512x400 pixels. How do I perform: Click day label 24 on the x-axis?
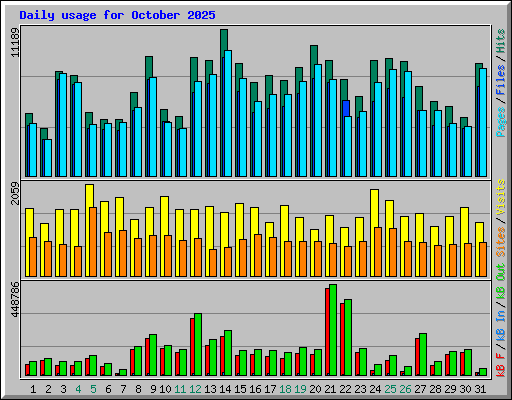click(375, 389)
